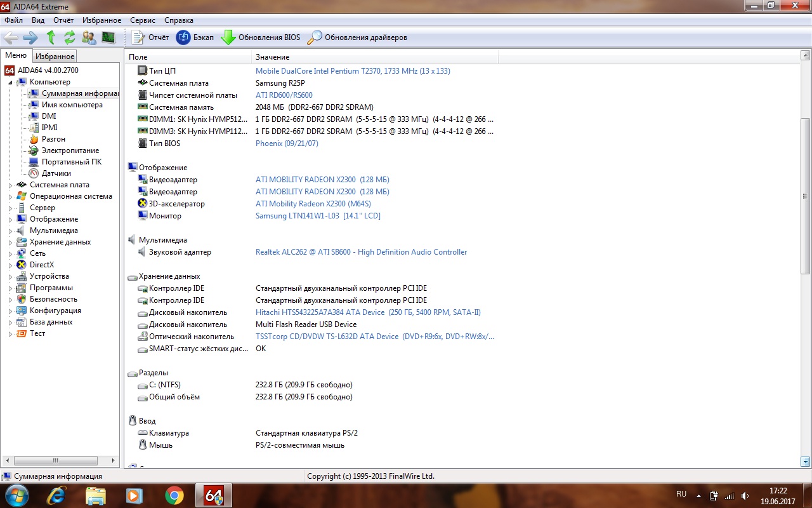Collapse the Компьютер tree node
Screen dimensions: 812x508
click(11, 83)
